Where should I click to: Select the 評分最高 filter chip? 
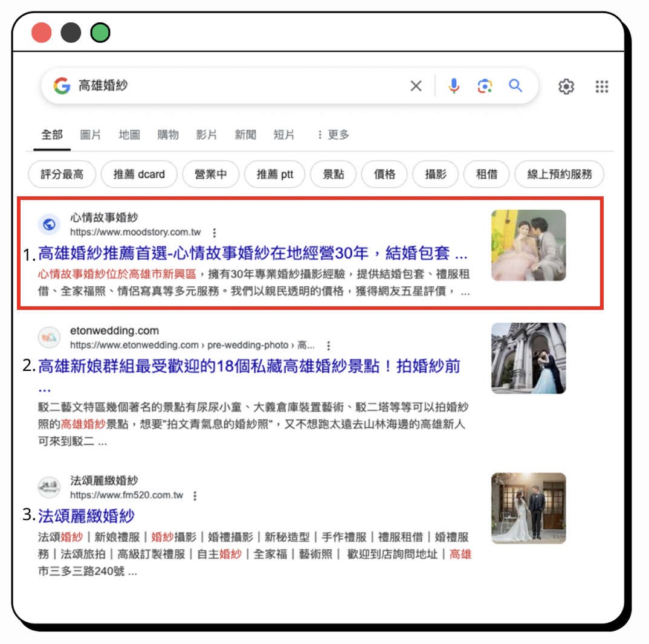pyautogui.click(x=62, y=175)
